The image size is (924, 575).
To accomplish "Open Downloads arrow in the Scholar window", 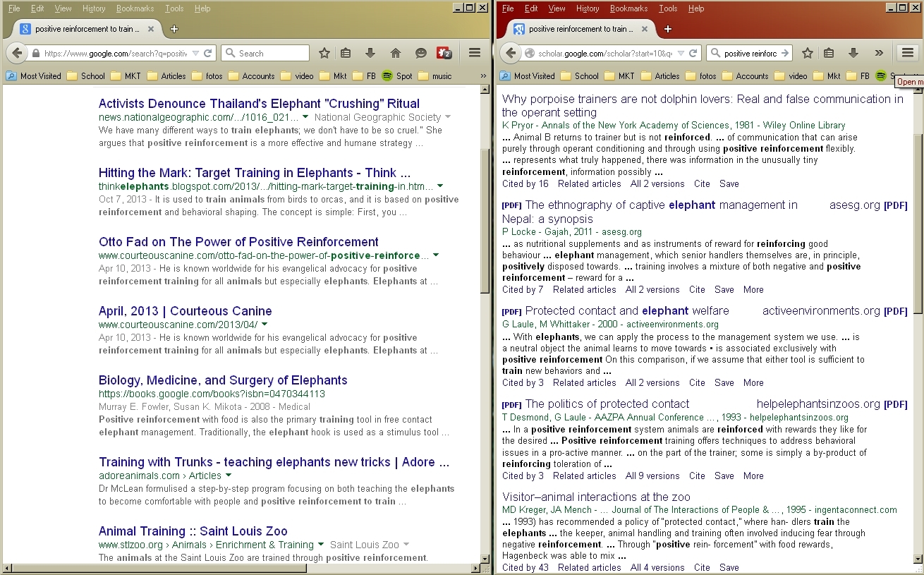I will click(x=853, y=53).
